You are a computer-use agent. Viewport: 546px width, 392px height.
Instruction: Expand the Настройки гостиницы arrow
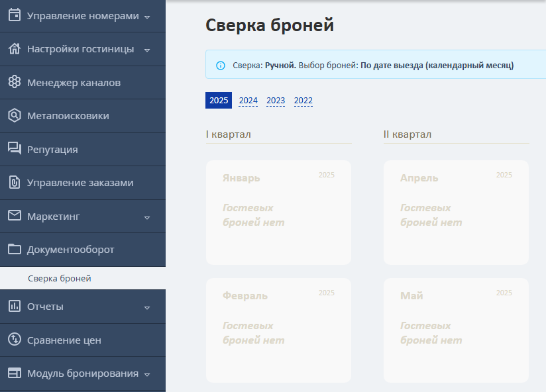tap(147, 50)
